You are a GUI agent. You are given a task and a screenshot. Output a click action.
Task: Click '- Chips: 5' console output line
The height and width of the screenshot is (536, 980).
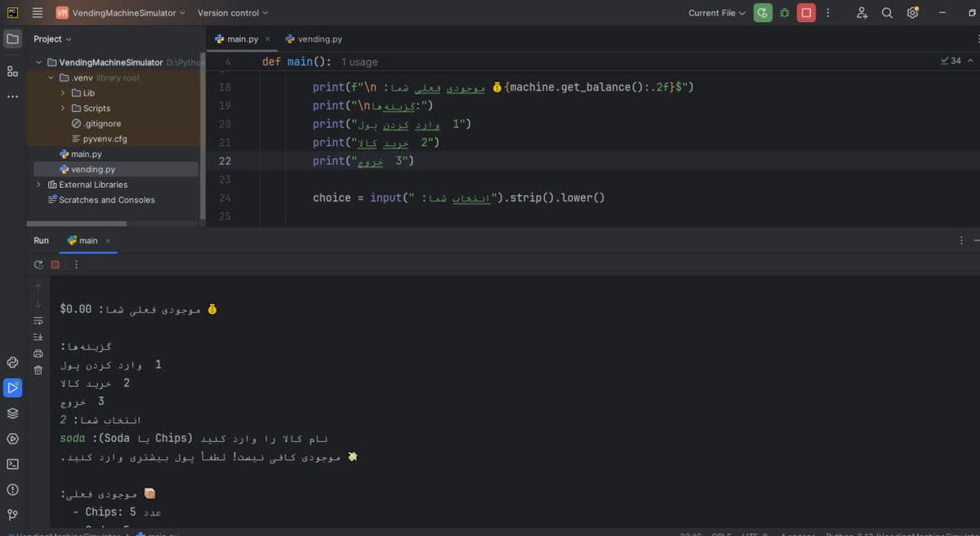(117, 512)
